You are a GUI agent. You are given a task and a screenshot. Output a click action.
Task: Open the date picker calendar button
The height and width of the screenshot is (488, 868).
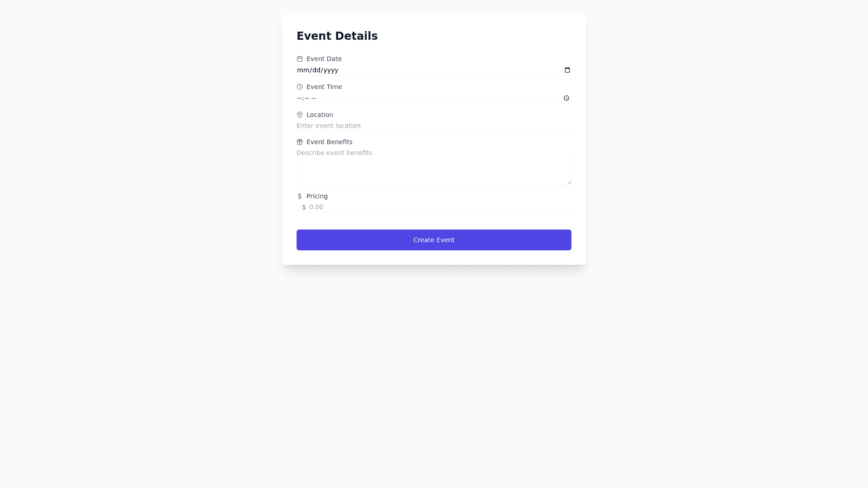[567, 70]
